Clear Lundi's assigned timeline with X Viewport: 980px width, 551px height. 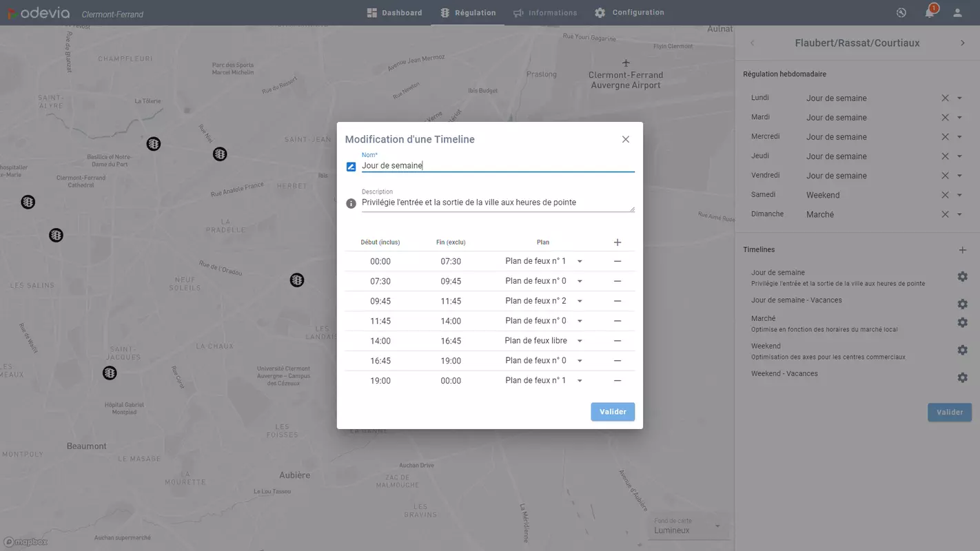pos(945,98)
